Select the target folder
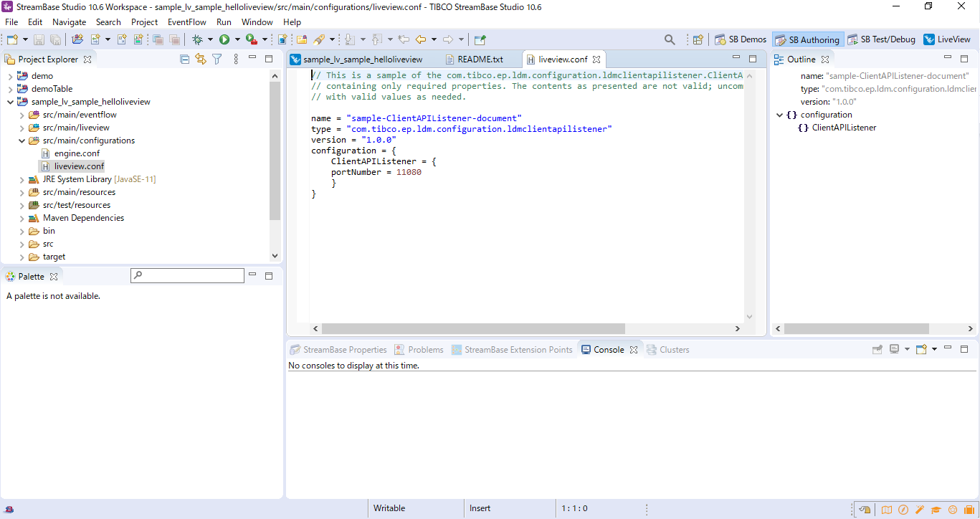Image resolution: width=980 pixels, height=519 pixels. click(x=54, y=257)
